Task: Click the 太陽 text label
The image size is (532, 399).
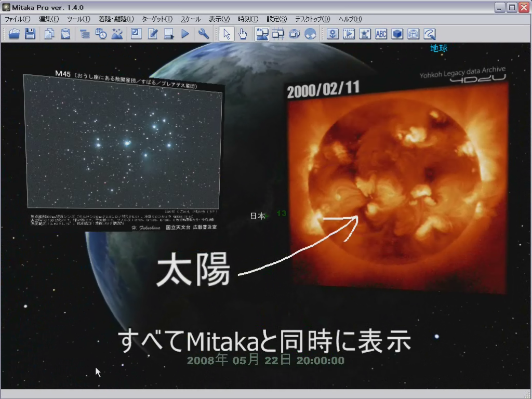Action: click(x=193, y=270)
